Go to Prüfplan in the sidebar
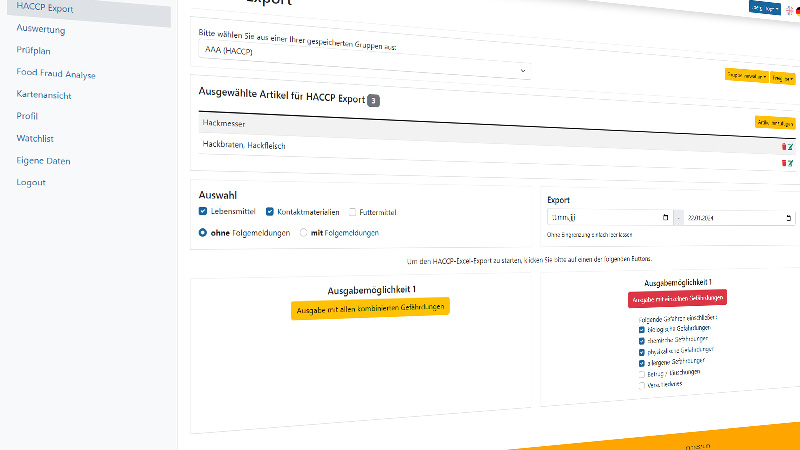 [33, 51]
